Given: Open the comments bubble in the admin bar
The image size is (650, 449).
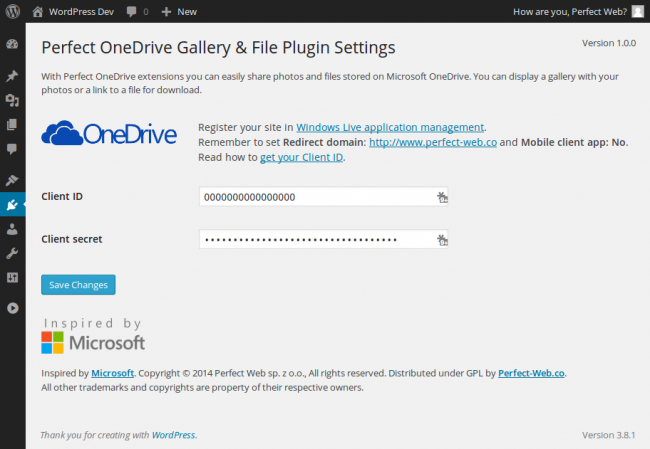Looking at the screenshot, I should pyautogui.click(x=131, y=12).
